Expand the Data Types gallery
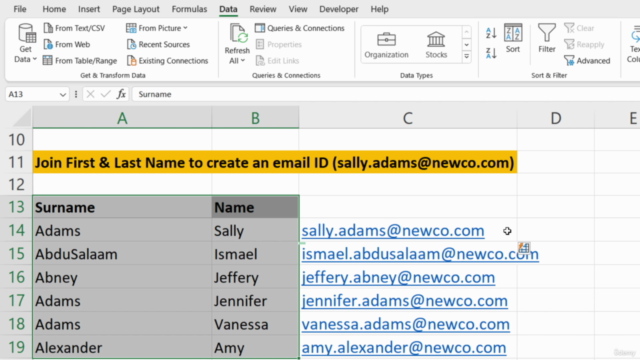This screenshot has width=640, height=360. click(467, 57)
